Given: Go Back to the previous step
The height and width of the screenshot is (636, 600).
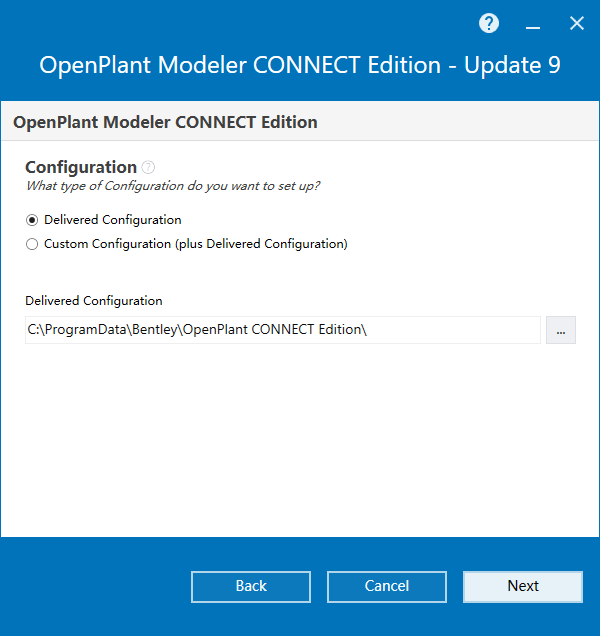Looking at the screenshot, I should point(251,587).
